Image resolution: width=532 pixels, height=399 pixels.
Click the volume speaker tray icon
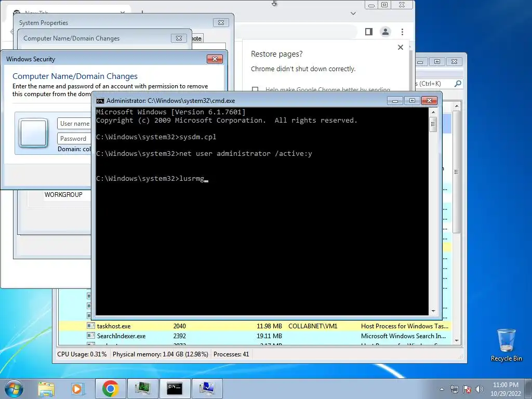(479, 389)
